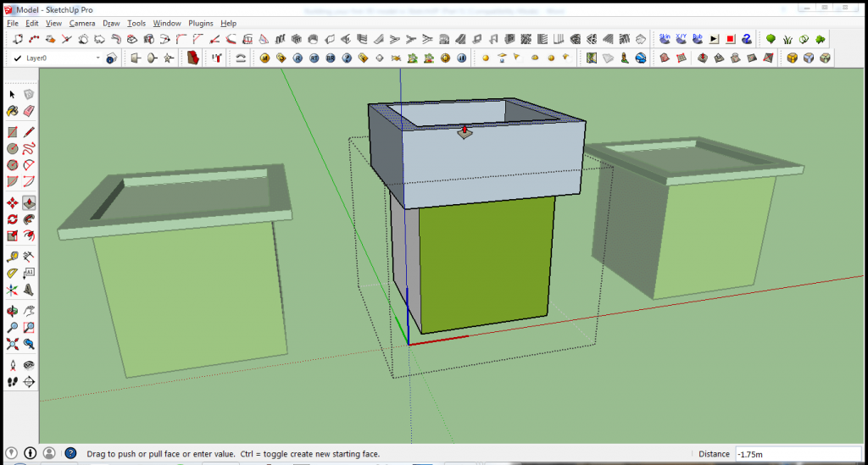Click the Preview in Google Earth globe icon

pos(641,58)
